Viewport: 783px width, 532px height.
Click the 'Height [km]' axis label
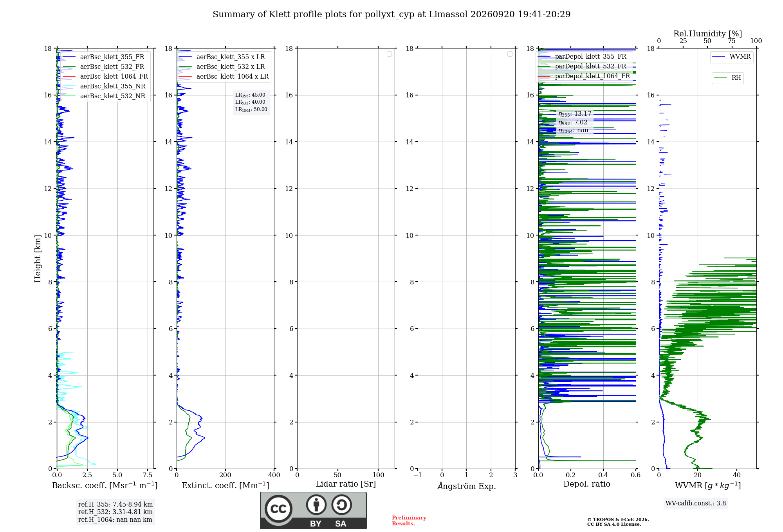pyautogui.click(x=38, y=259)
